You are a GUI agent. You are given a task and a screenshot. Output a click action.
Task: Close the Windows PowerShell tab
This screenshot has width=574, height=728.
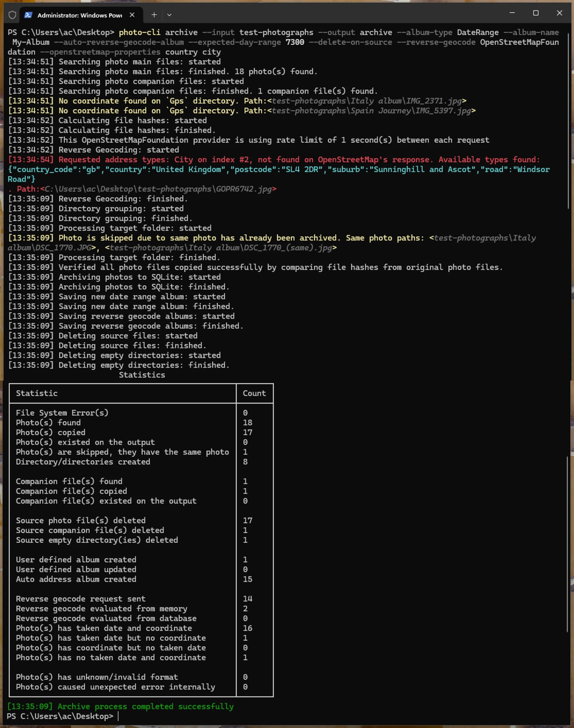[132, 15]
